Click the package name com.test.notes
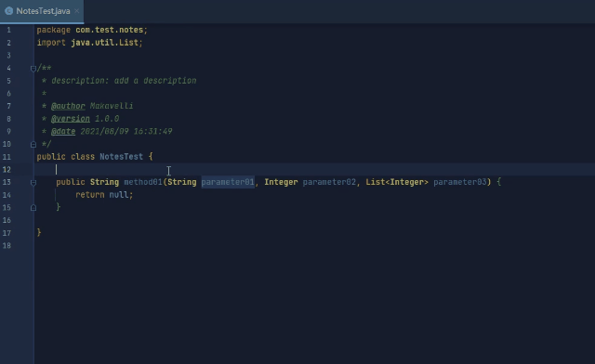 (110, 30)
